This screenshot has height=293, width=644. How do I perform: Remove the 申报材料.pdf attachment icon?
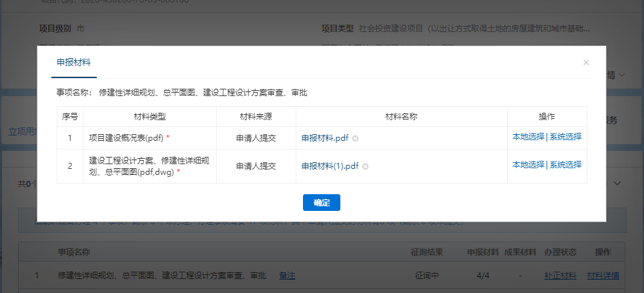point(356,138)
